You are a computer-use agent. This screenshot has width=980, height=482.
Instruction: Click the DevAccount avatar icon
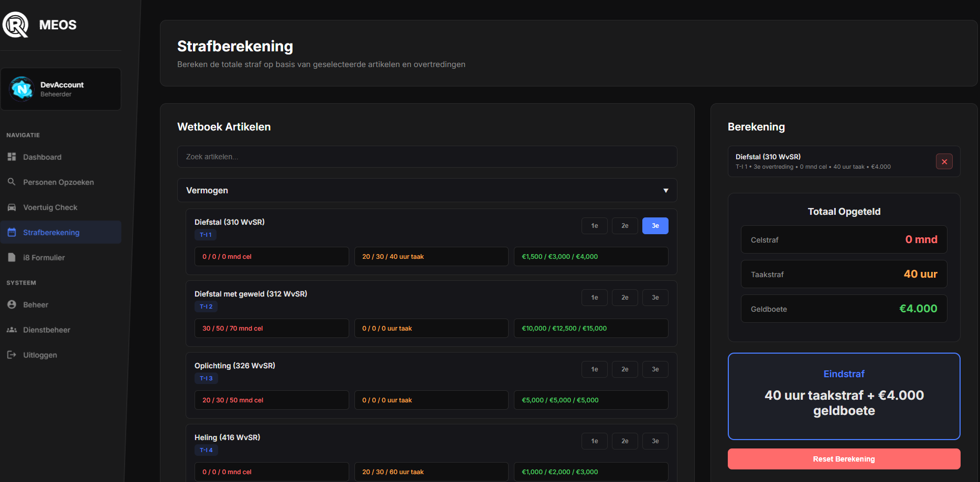pyautogui.click(x=22, y=89)
